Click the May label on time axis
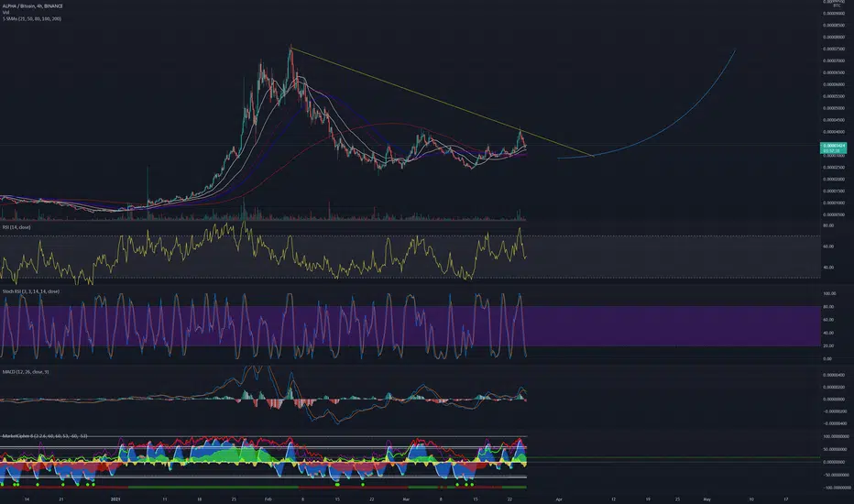This screenshot has width=854, height=504. [707, 499]
